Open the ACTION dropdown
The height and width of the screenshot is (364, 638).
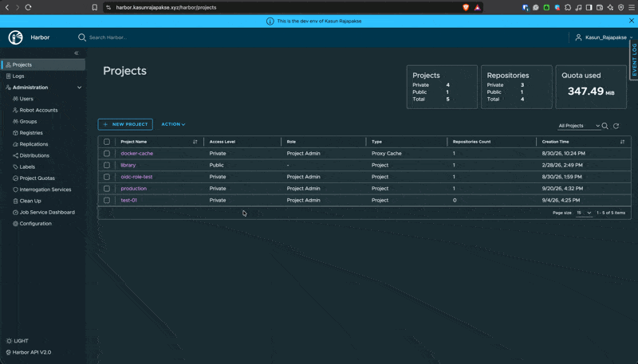(x=173, y=124)
